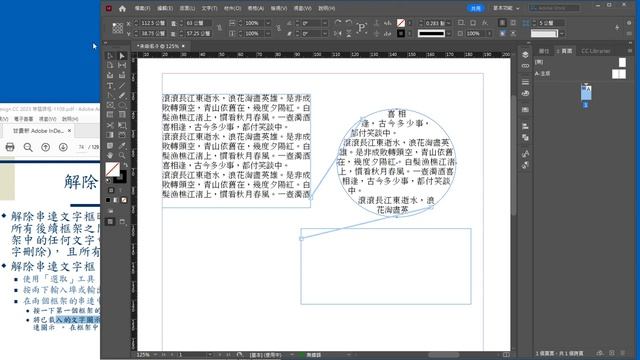Toggle constrain proportions for scaling

(279, 28)
